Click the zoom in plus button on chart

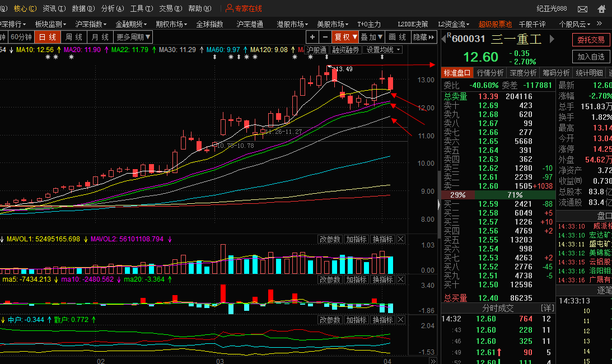pos(312,37)
